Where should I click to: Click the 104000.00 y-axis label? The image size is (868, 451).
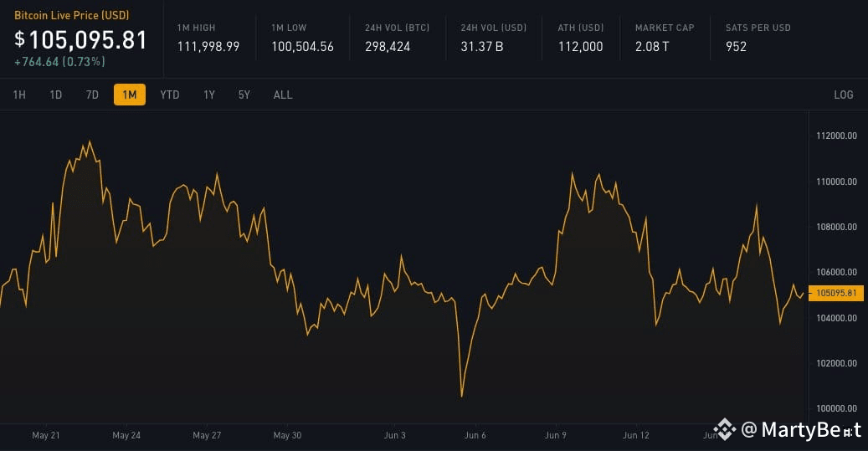click(836, 318)
